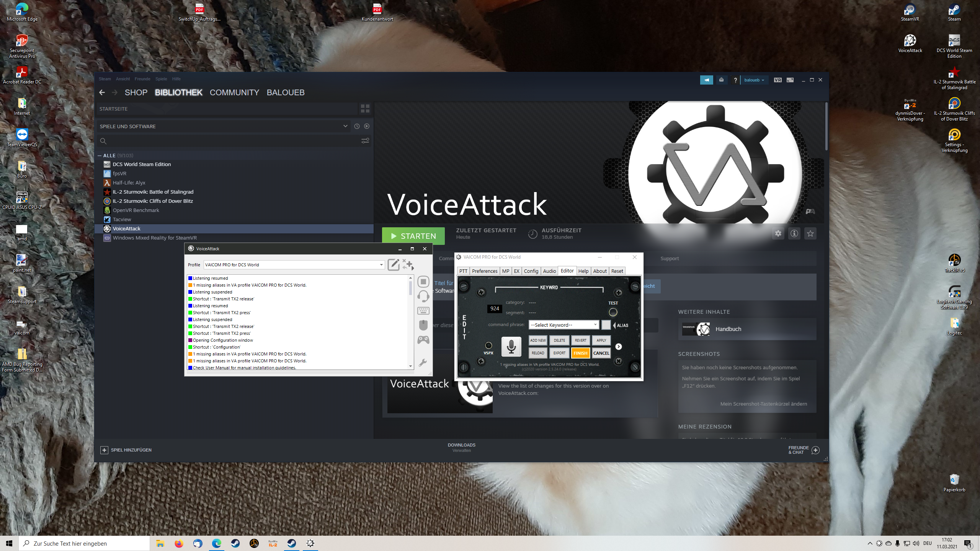
Task: Switch to the Audio tab in VAICOM
Action: [549, 271]
